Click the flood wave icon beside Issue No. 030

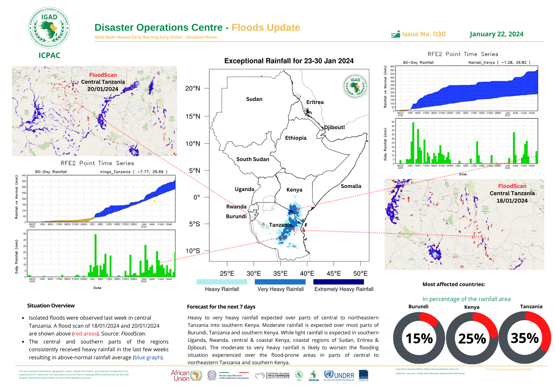pyautogui.click(x=395, y=34)
